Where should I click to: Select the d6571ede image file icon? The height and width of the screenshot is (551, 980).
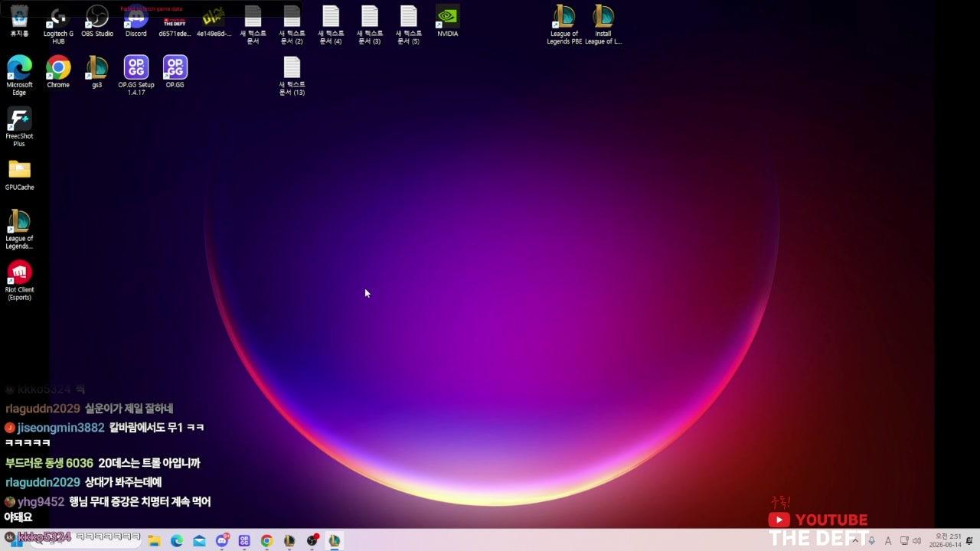pyautogui.click(x=175, y=21)
